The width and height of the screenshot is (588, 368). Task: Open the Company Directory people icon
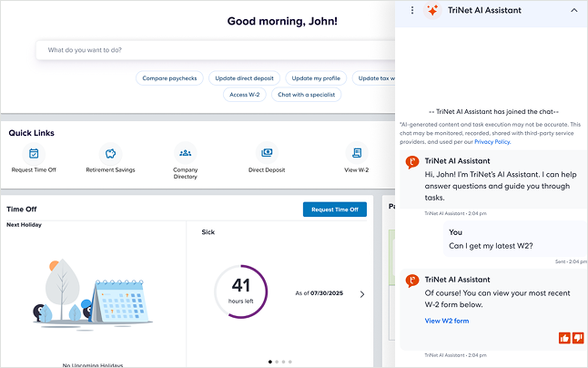pos(186,153)
